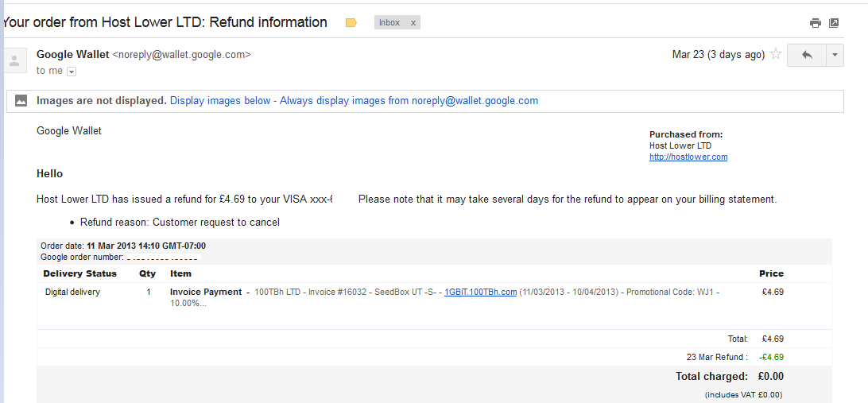
Task: Open the hostlower.com link
Action: [x=688, y=157]
